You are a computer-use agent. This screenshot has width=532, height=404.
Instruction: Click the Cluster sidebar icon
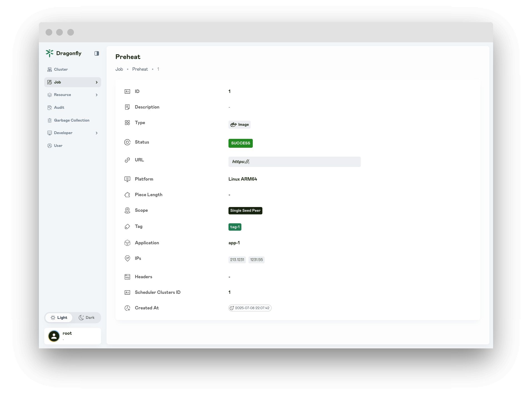(x=49, y=70)
